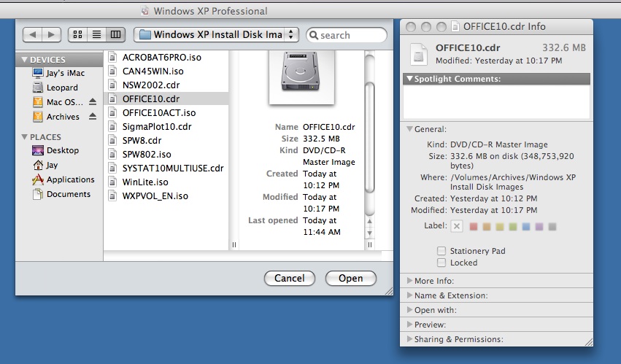Click the disk image preview thumbnail
The width and height of the screenshot is (621, 364).
pos(301,77)
